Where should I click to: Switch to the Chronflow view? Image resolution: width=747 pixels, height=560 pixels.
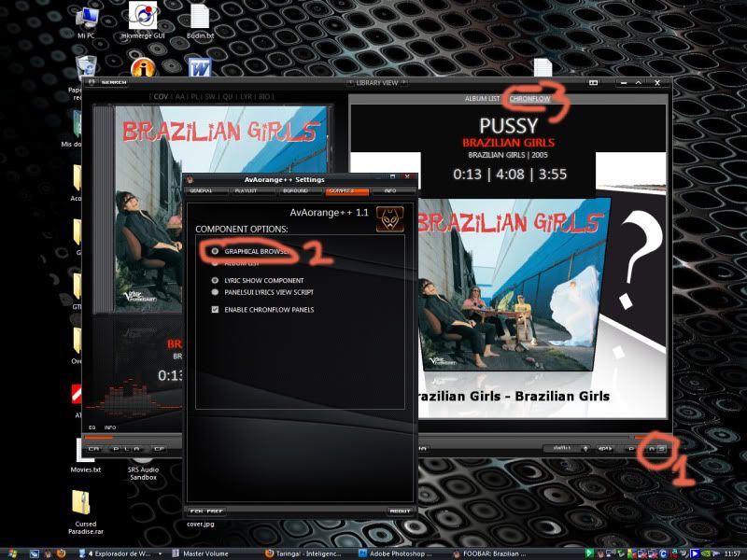(x=529, y=99)
